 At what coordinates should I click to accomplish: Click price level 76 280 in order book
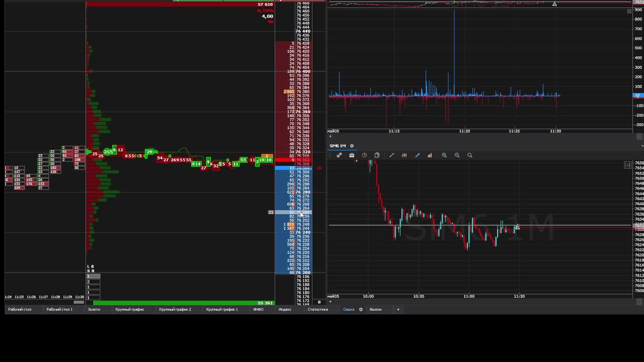point(303,192)
